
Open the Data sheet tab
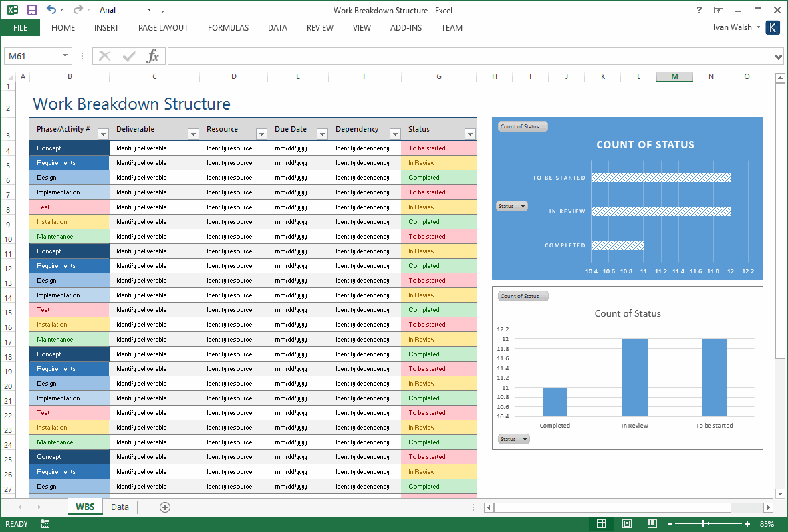119,507
